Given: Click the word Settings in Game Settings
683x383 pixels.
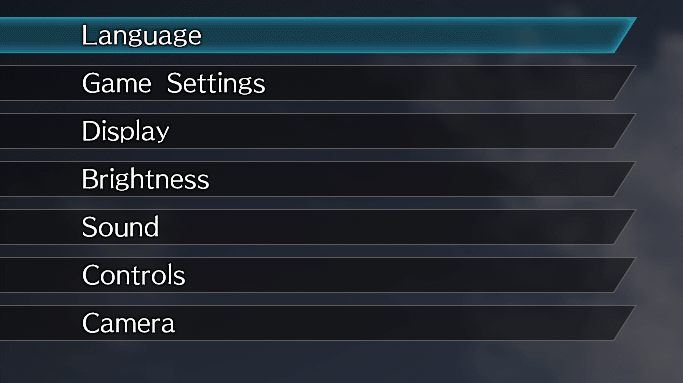Looking at the screenshot, I should [x=216, y=84].
